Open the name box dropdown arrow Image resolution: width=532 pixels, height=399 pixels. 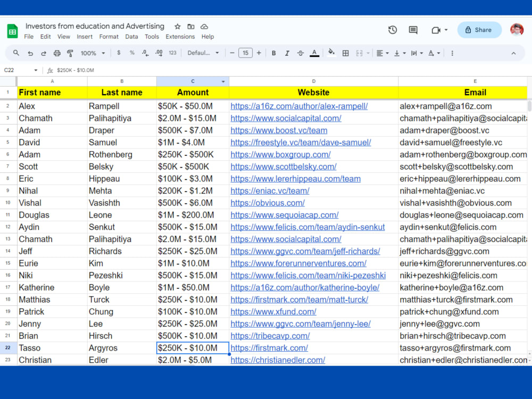[36, 70]
